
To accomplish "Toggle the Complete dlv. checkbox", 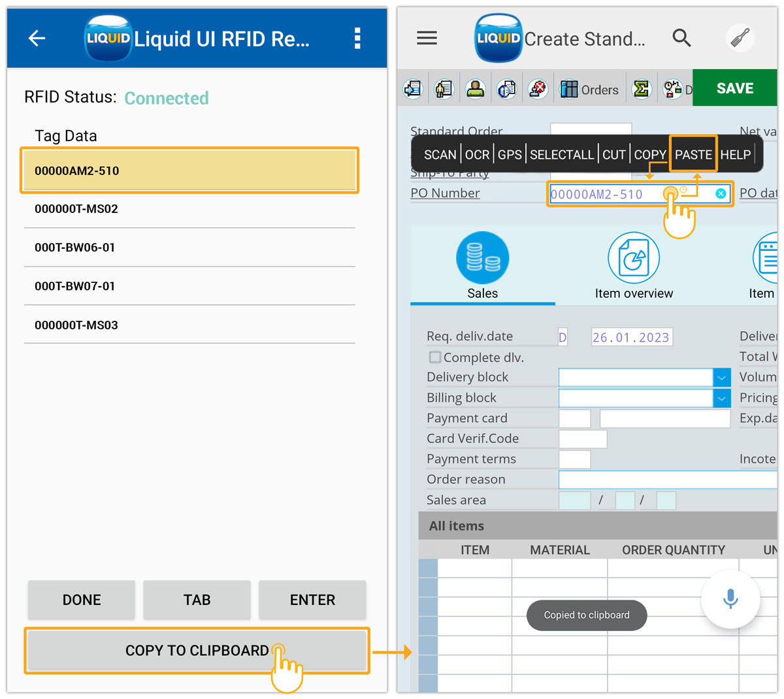I will click(435, 357).
